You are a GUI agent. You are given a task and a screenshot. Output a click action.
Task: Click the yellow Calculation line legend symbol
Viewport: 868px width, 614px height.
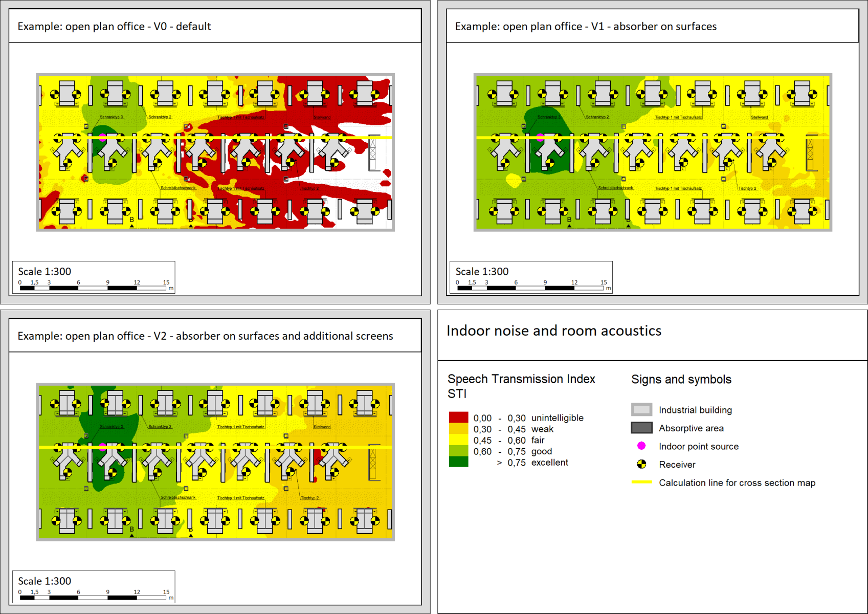point(642,482)
